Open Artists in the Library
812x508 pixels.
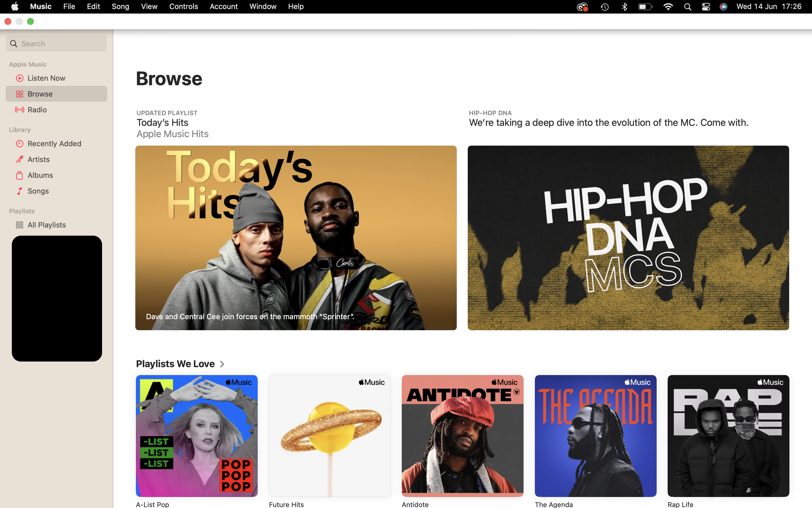click(56, 159)
